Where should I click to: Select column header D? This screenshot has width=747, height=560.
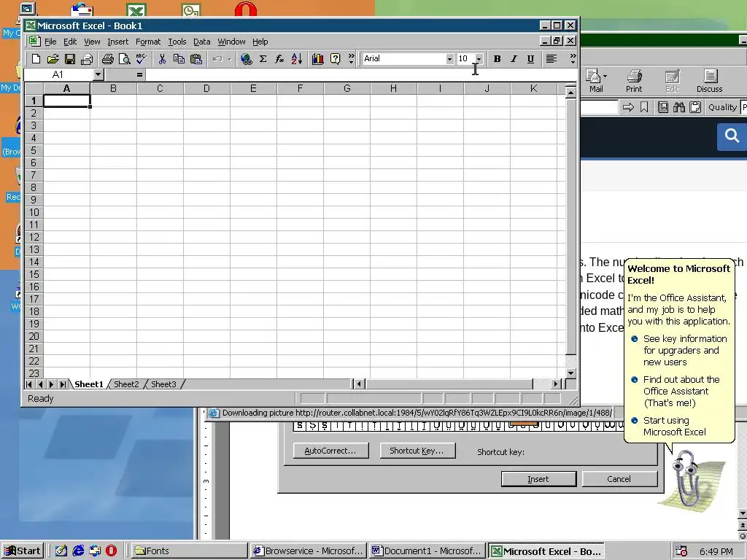tap(206, 88)
